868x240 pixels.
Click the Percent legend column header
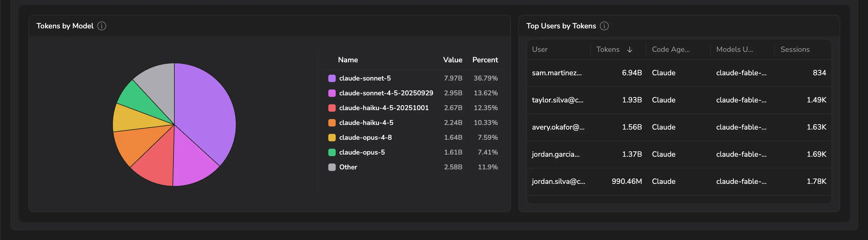coord(485,60)
